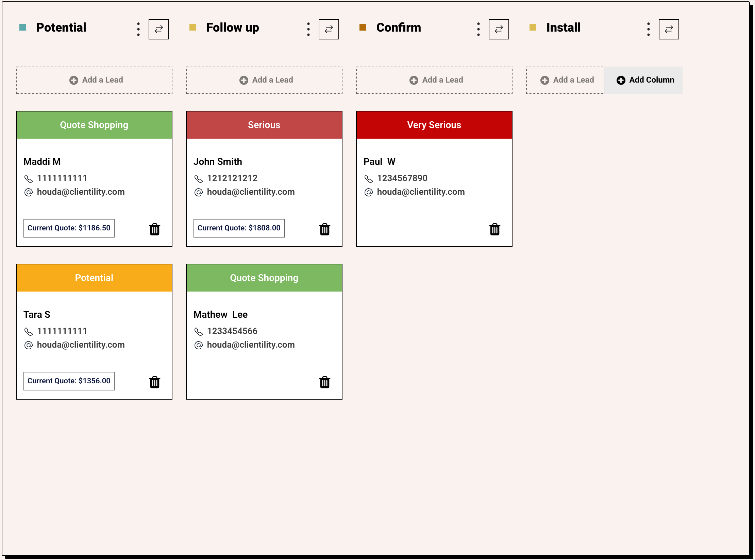This screenshot has height=560, width=755.
Task: Click the Add Column button
Action: pos(645,80)
